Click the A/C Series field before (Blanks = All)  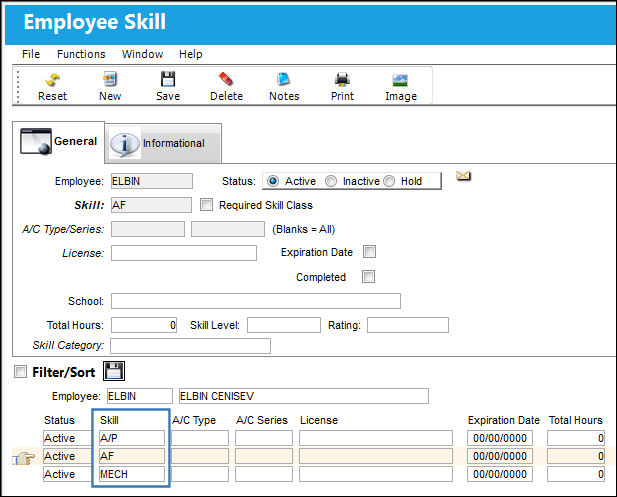(228, 229)
